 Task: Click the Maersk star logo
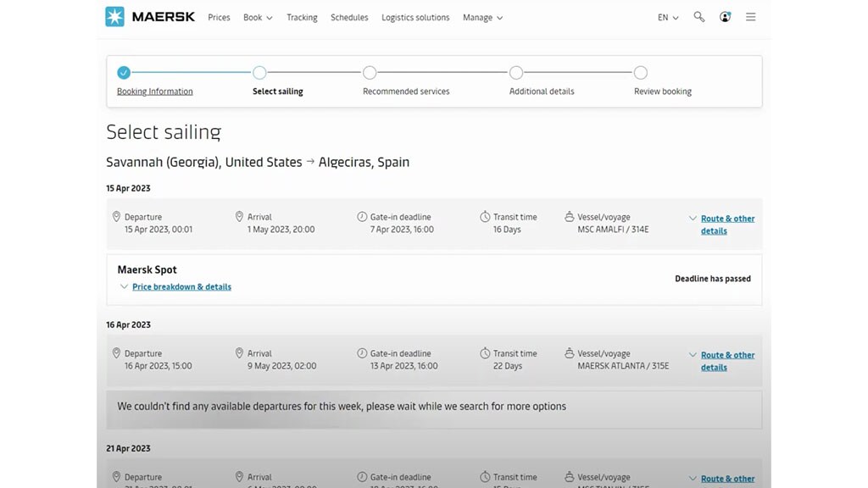tap(114, 16)
